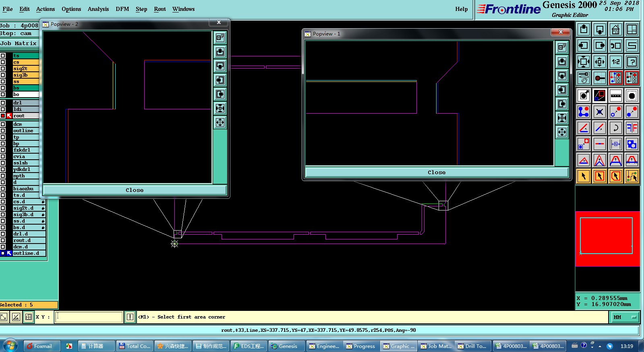This screenshot has height=352, width=644.
Task: Click the previous view icon
Action: tap(616, 46)
